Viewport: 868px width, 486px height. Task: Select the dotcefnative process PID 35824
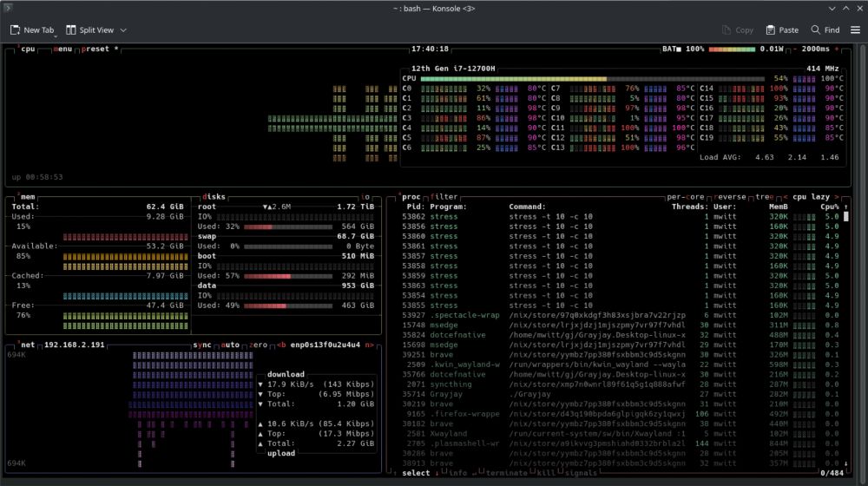(621, 335)
